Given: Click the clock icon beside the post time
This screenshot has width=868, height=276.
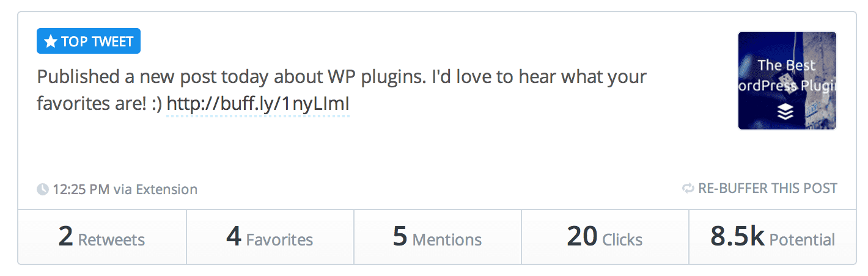Looking at the screenshot, I should (x=43, y=189).
